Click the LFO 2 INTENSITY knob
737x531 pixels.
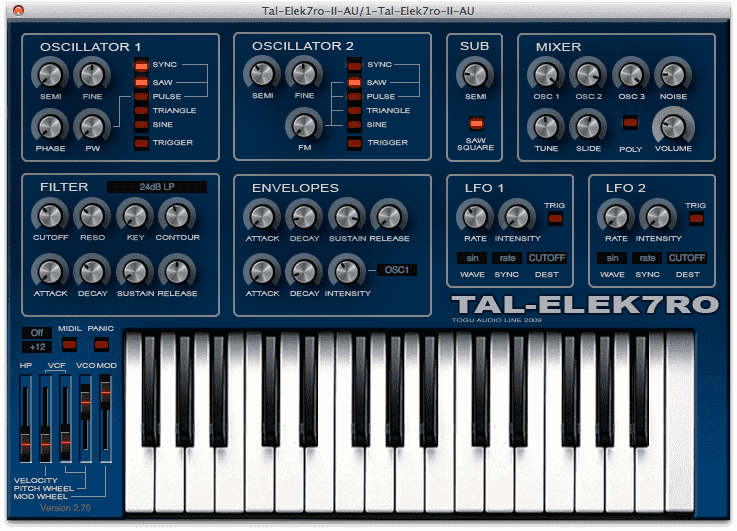[658, 217]
